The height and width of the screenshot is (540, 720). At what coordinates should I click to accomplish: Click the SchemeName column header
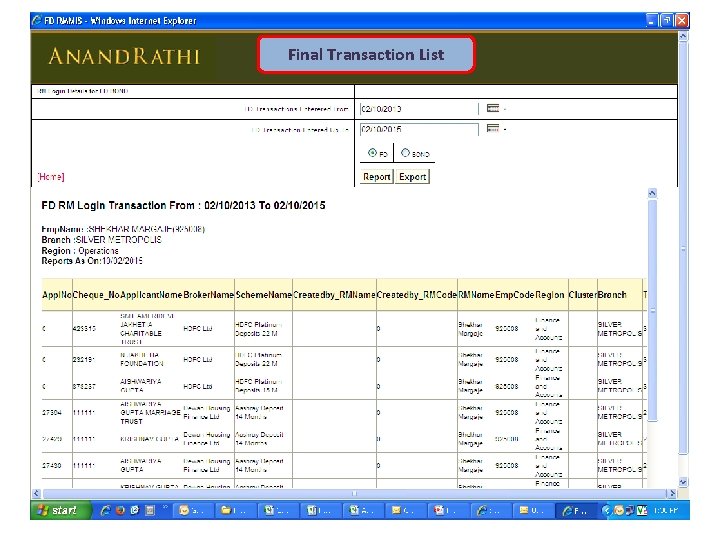tap(264, 295)
